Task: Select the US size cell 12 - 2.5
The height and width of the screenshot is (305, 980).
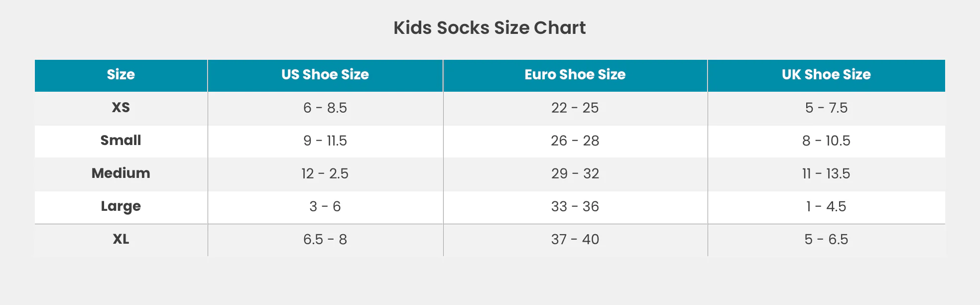Action: 325,173
